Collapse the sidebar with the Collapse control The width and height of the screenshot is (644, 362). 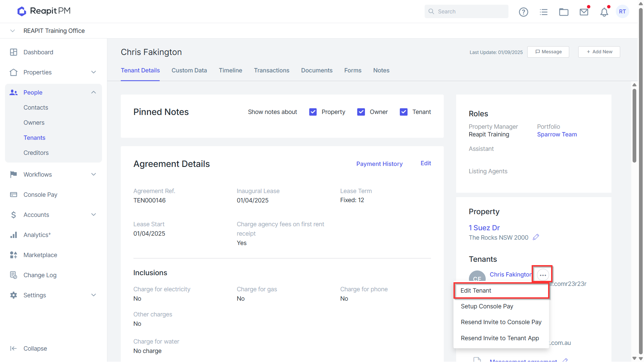coord(29,349)
